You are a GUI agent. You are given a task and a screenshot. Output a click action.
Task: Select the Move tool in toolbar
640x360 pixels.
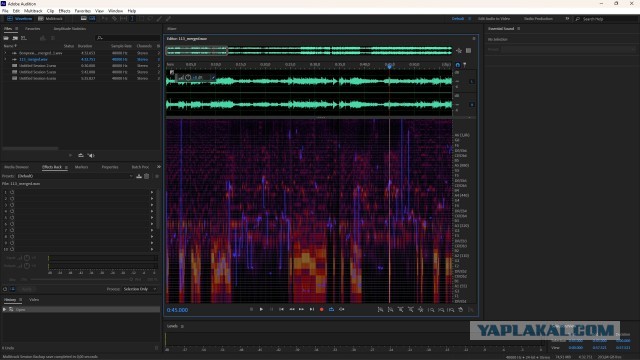(105, 19)
